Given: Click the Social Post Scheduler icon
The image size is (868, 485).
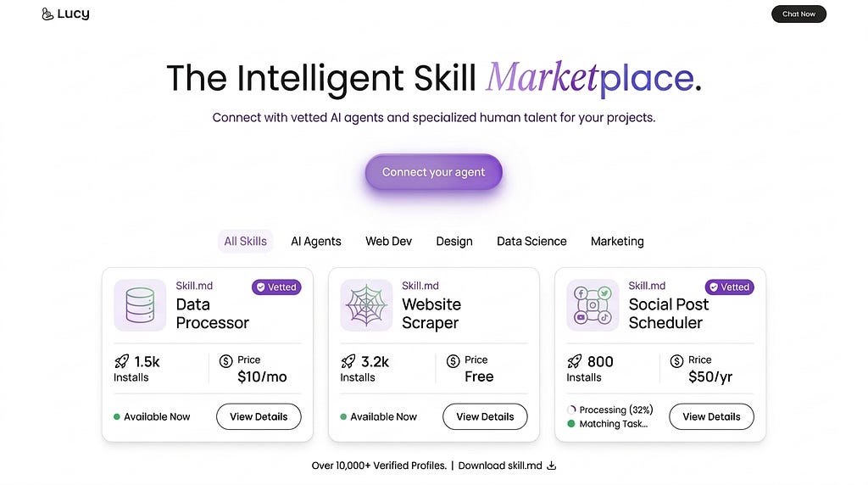Looking at the screenshot, I should click(593, 305).
